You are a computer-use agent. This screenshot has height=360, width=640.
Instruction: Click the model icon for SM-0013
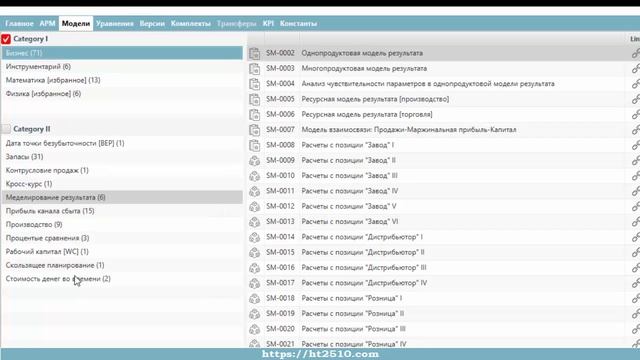254,222
